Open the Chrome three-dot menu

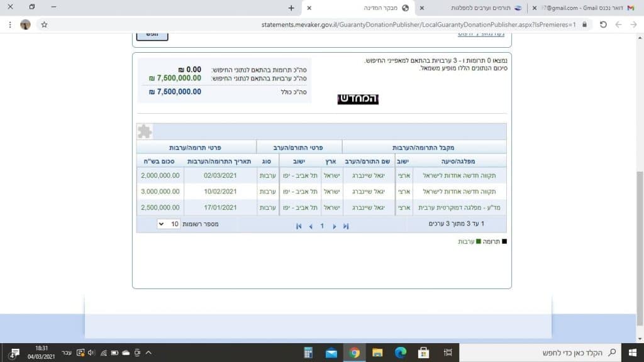pos(9,25)
